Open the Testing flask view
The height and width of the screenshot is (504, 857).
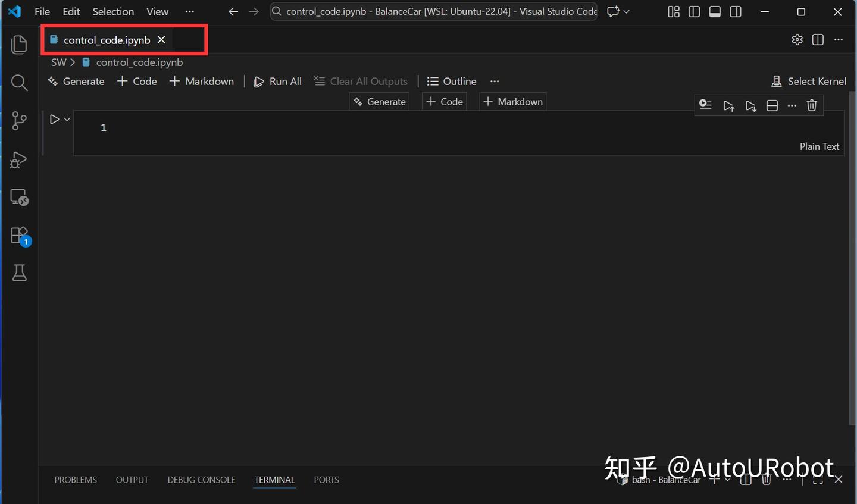click(x=19, y=273)
